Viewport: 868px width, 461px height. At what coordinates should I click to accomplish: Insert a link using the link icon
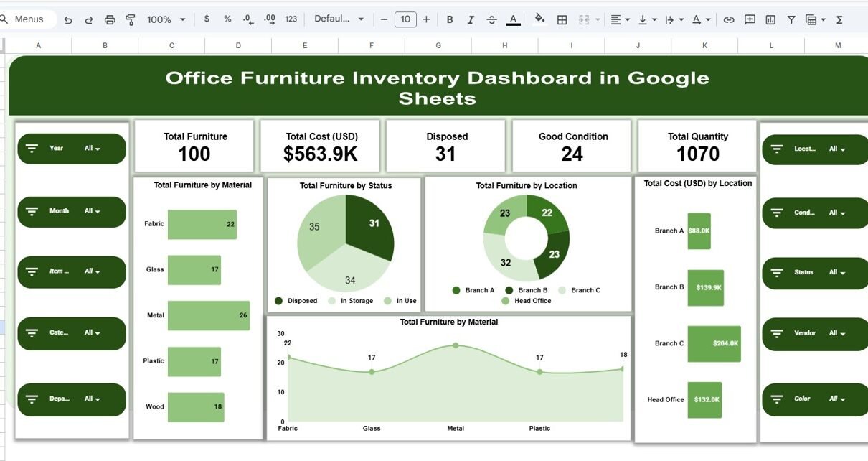click(x=729, y=19)
